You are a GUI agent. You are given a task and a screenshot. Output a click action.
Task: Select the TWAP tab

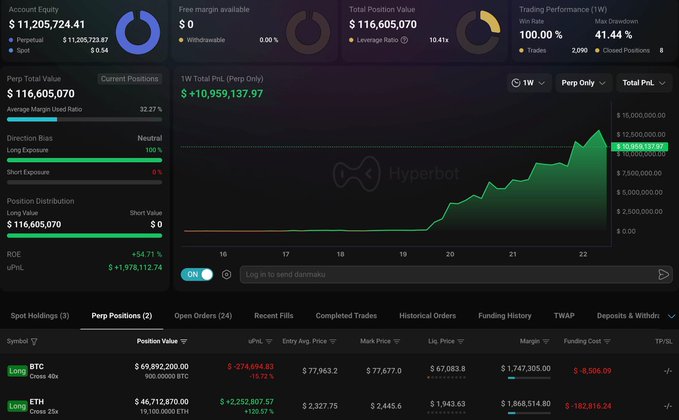564,316
